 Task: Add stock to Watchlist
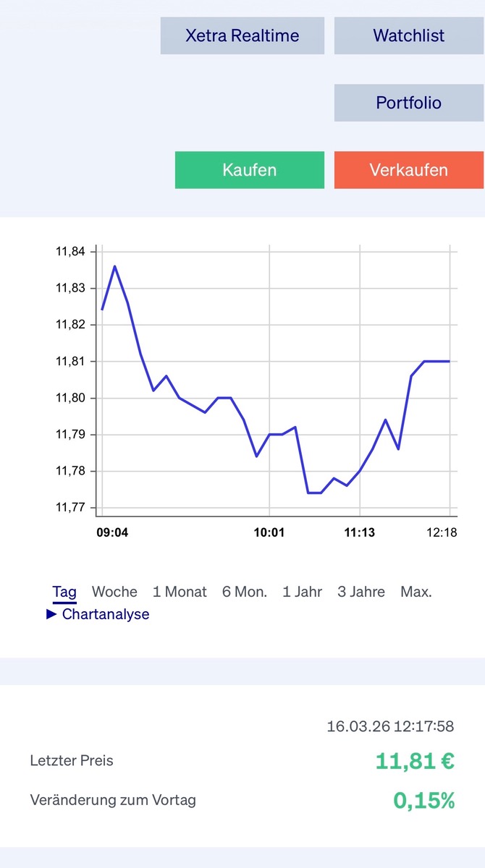pos(408,35)
